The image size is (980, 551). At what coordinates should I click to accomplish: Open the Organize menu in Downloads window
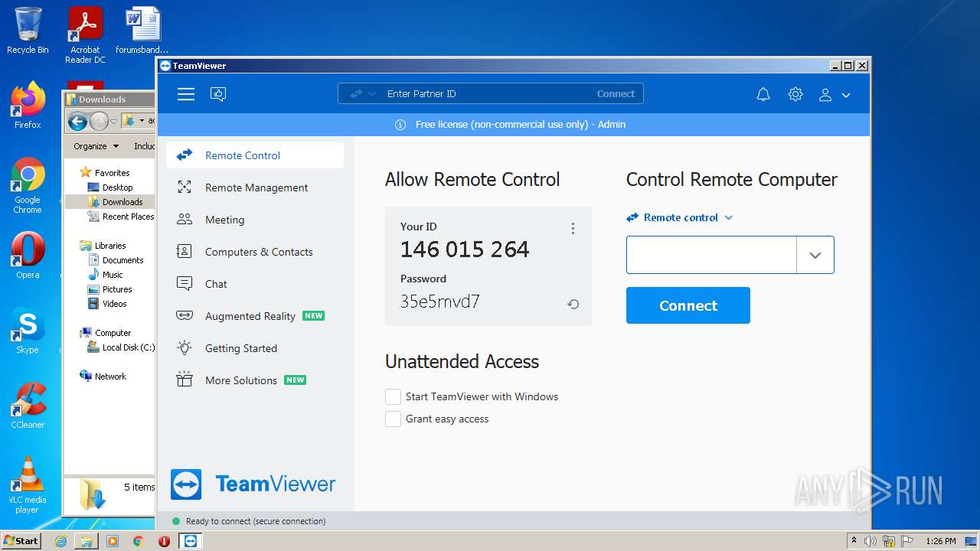[96, 146]
